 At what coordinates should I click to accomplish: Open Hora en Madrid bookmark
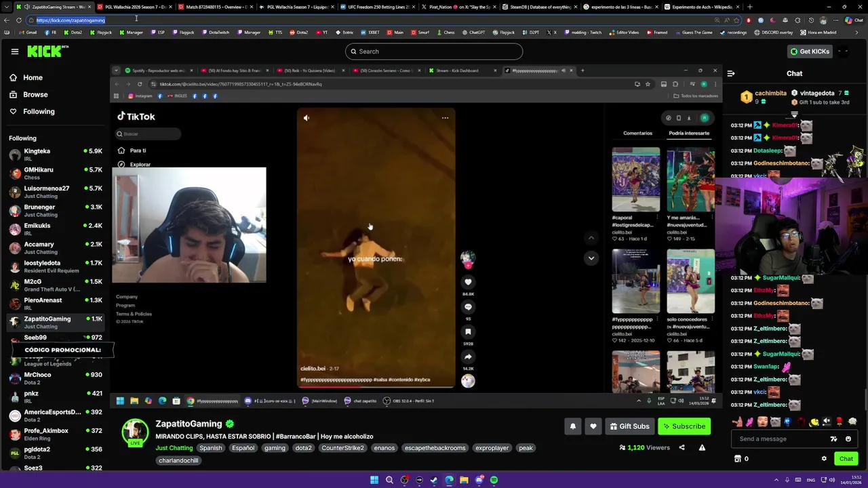point(818,33)
